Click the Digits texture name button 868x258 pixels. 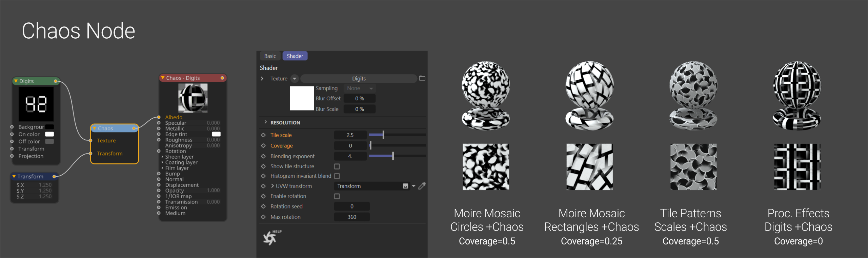point(359,79)
